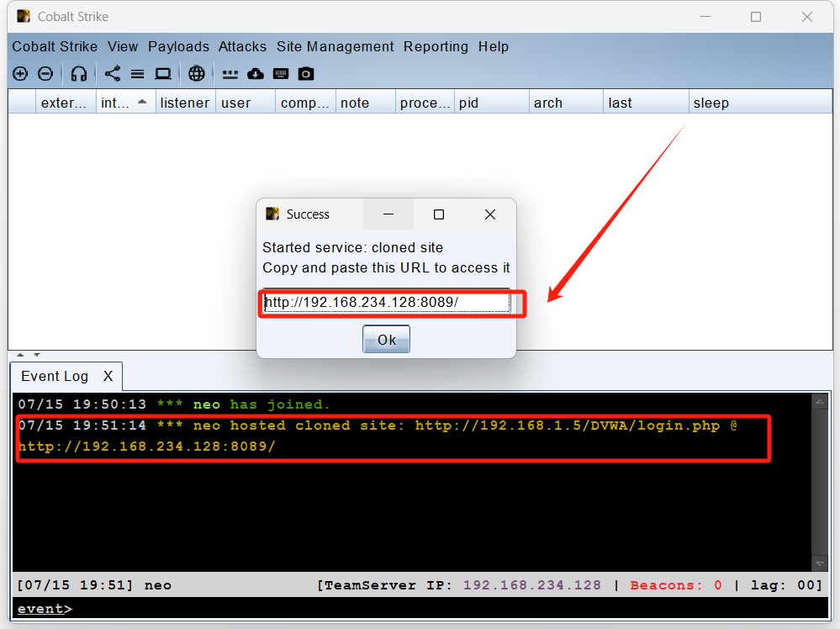The height and width of the screenshot is (629, 840).
Task: Sort by the note column header
Action: click(x=366, y=103)
